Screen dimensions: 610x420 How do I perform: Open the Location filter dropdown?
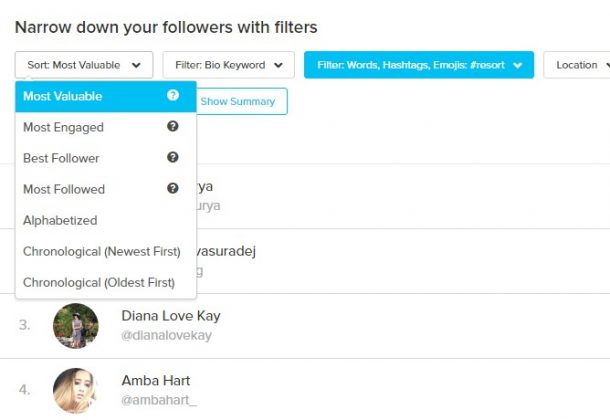coord(577,65)
